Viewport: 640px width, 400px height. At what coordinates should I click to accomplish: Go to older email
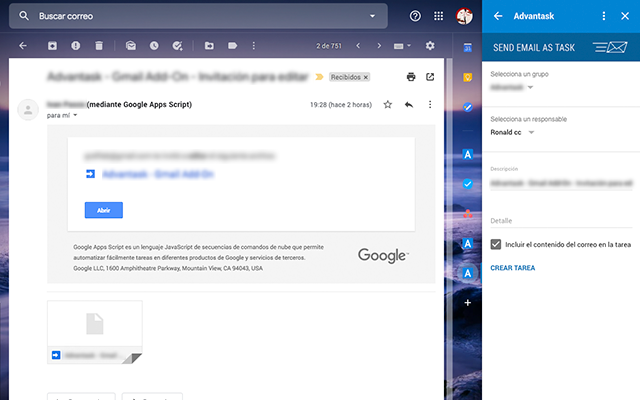[x=379, y=46]
